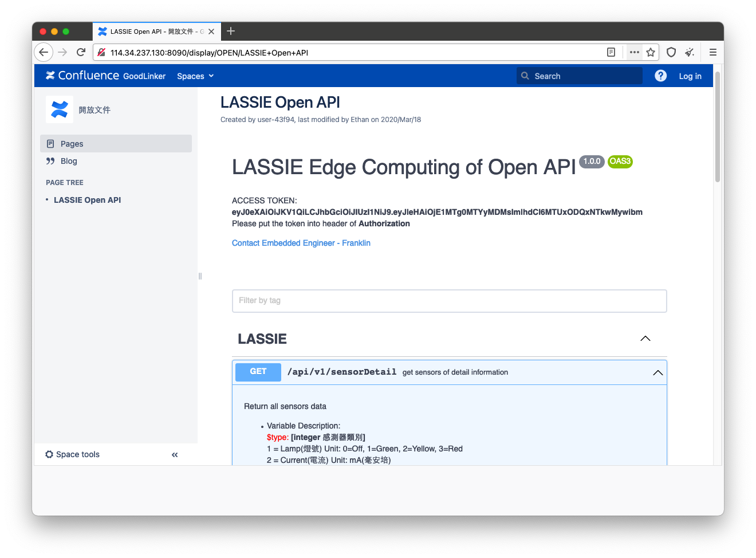The height and width of the screenshot is (558, 756).
Task: Open the insecure connection info icon
Action: pos(101,52)
